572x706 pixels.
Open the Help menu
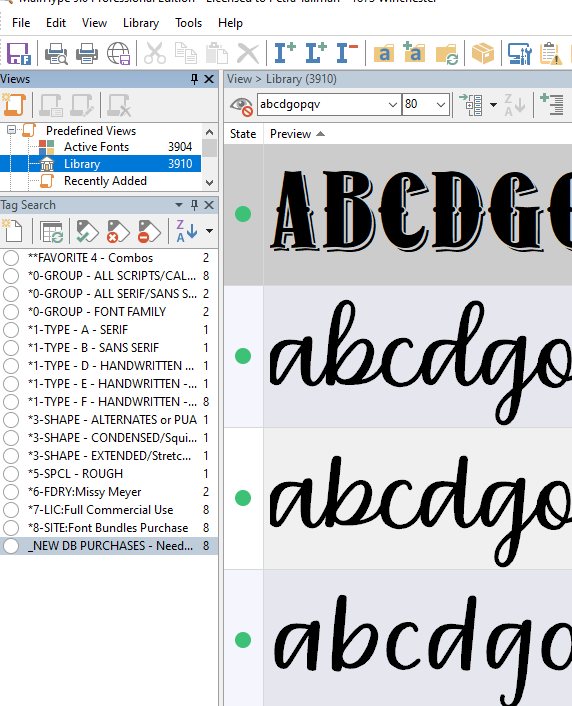(230, 23)
